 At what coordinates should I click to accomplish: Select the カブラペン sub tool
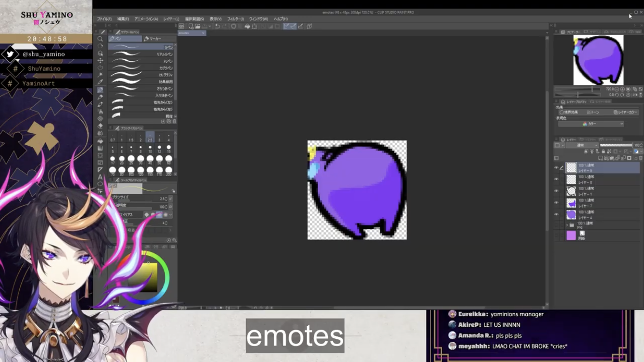coord(140,68)
